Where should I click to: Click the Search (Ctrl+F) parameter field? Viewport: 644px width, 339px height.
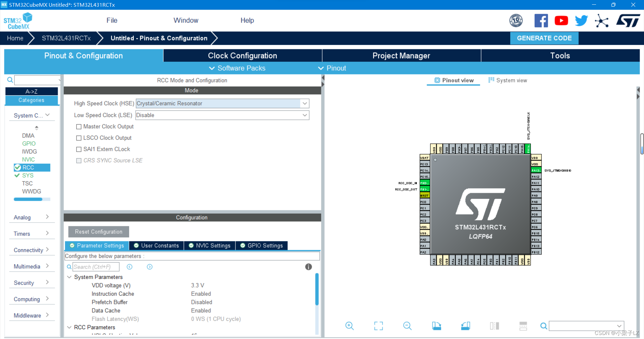pos(96,267)
